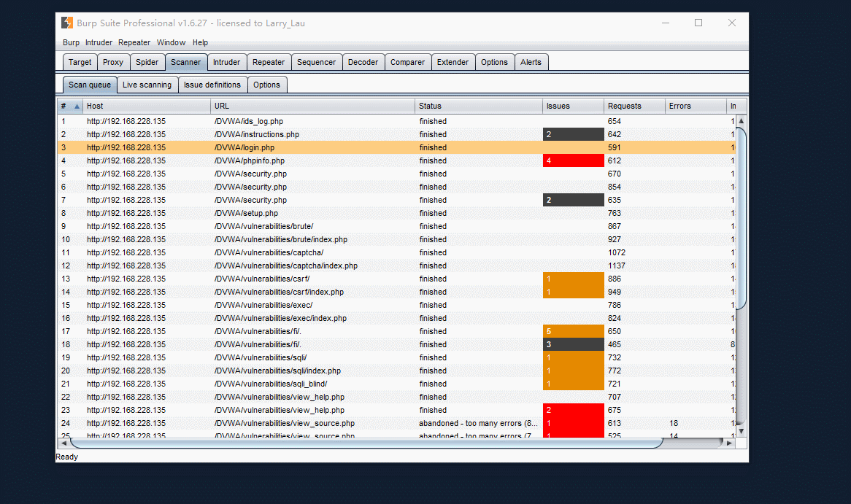
Task: Open the Window menu
Action: 171,42
